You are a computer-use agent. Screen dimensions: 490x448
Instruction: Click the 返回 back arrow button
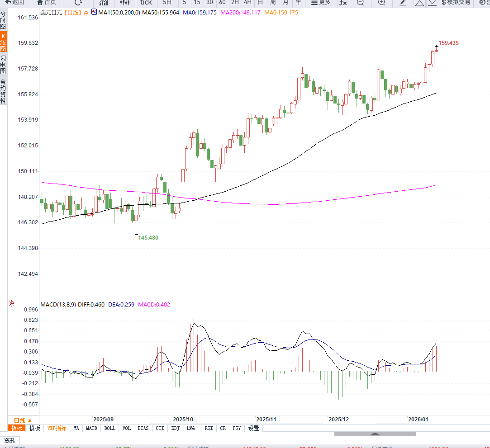click(14, 3)
